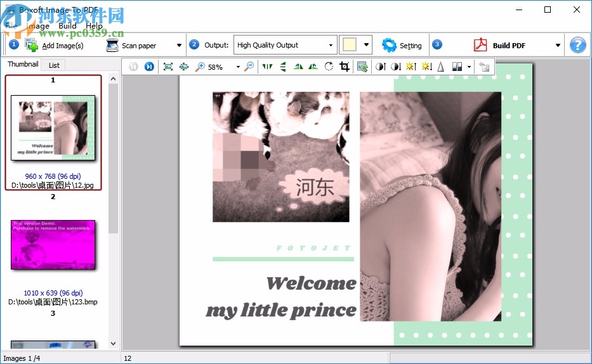Screen dimensions: 592x364
Task: Click the thumbnail list scroll up arrow
Action: pos(114,79)
